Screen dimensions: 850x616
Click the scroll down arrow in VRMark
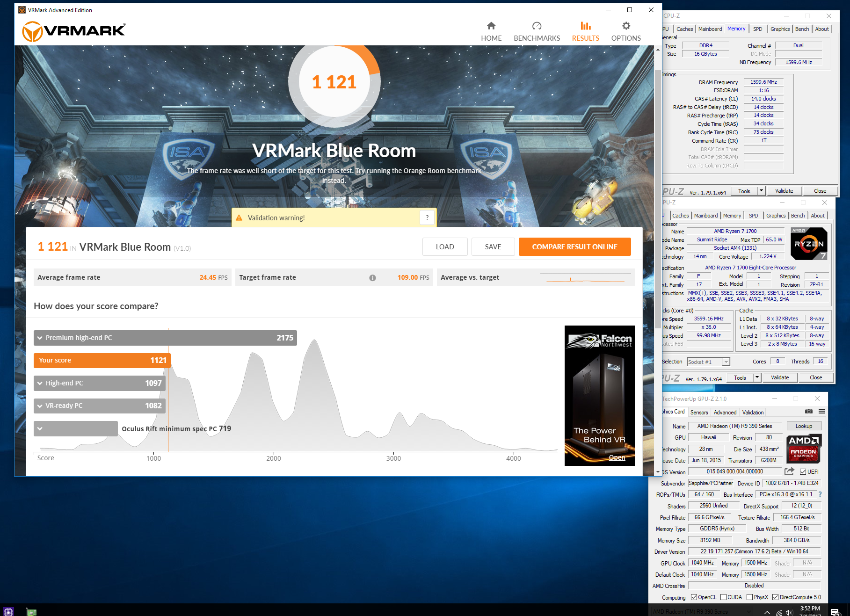(658, 472)
